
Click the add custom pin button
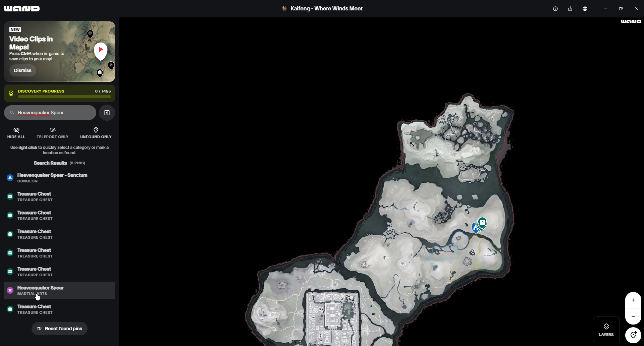(x=633, y=335)
